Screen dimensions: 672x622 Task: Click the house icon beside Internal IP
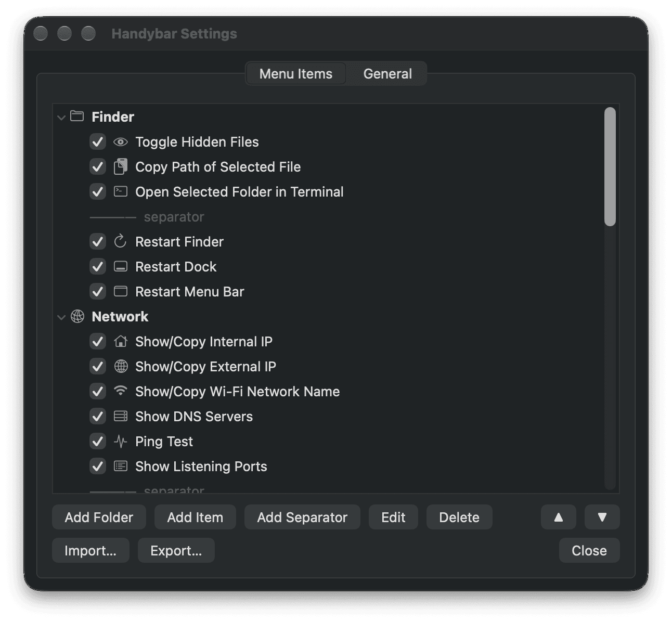click(121, 341)
